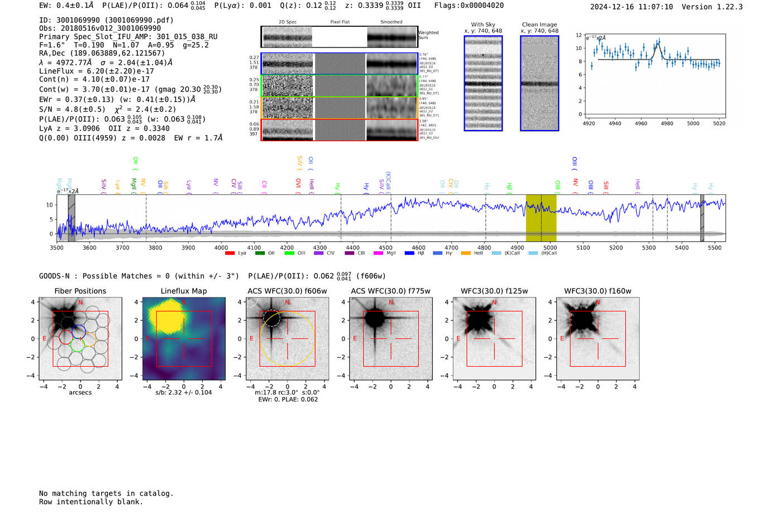Select the ACS WFC f775w cutout image
The height and width of the screenshot is (532, 782).
391,338
